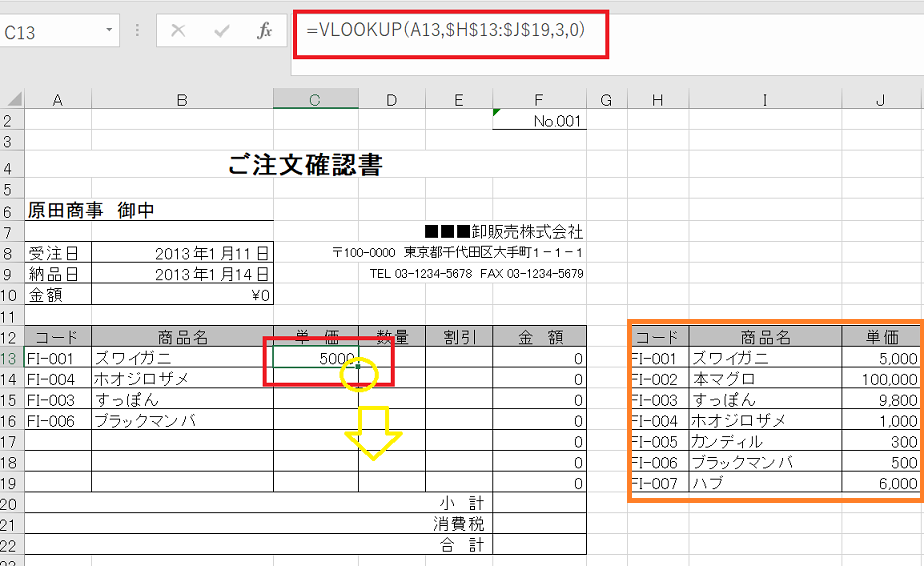Click the VLOOKUP formula text in formula bar
This screenshot has height=566, width=924.
click(445, 29)
